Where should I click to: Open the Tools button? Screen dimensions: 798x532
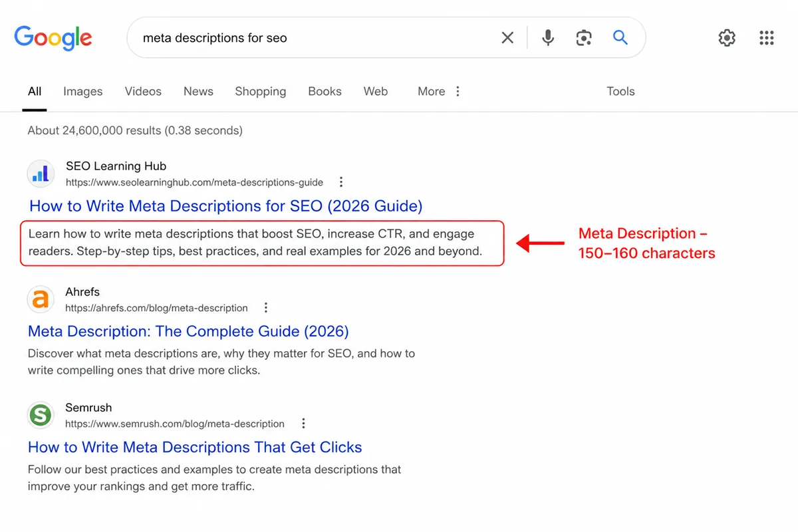(x=620, y=91)
